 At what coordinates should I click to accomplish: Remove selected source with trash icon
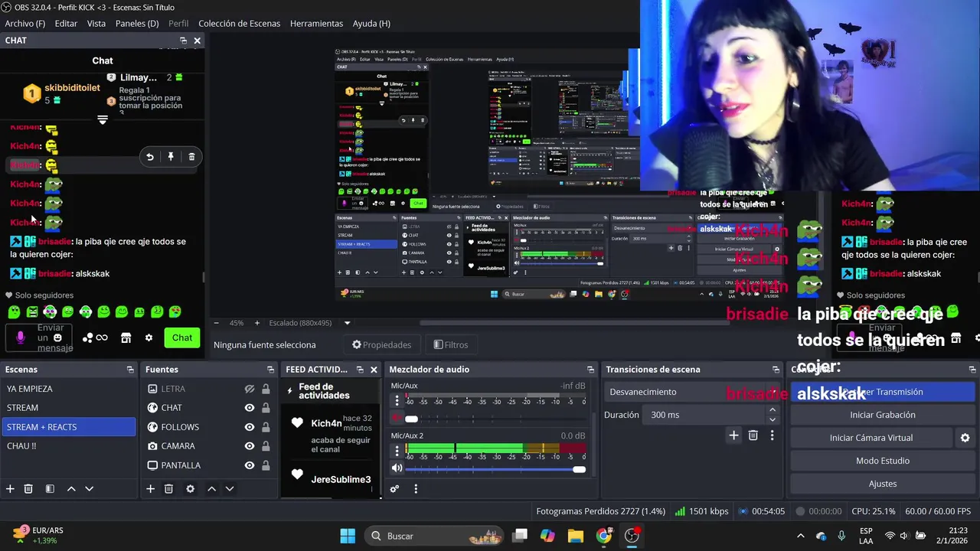(x=168, y=489)
